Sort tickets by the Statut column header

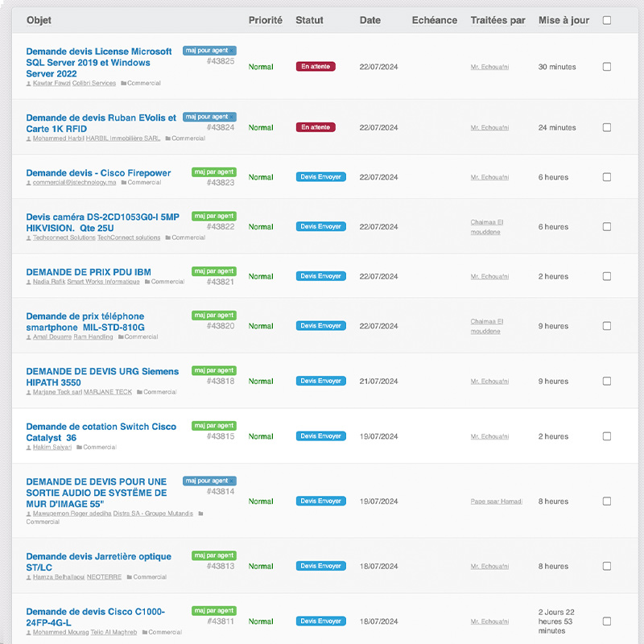coord(309,20)
